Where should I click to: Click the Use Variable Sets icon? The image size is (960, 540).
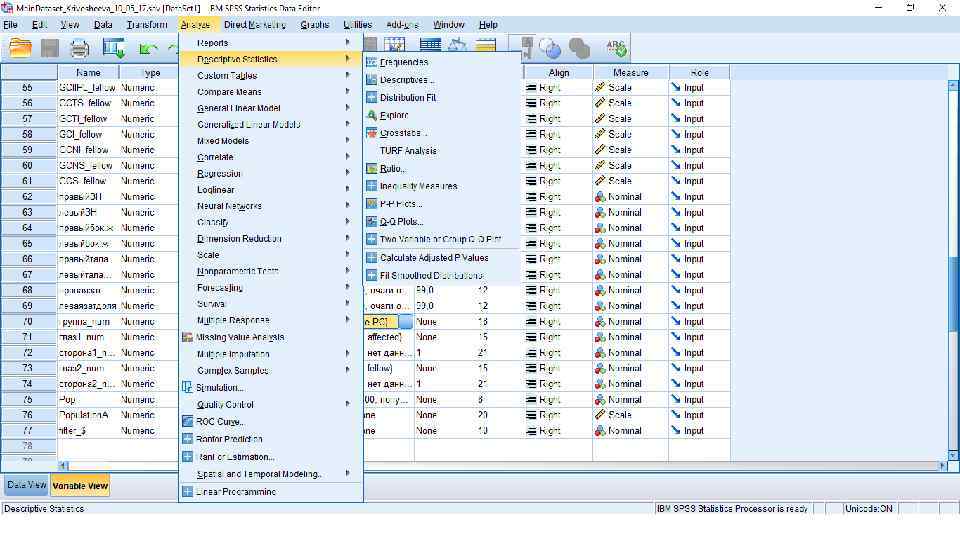coord(550,48)
